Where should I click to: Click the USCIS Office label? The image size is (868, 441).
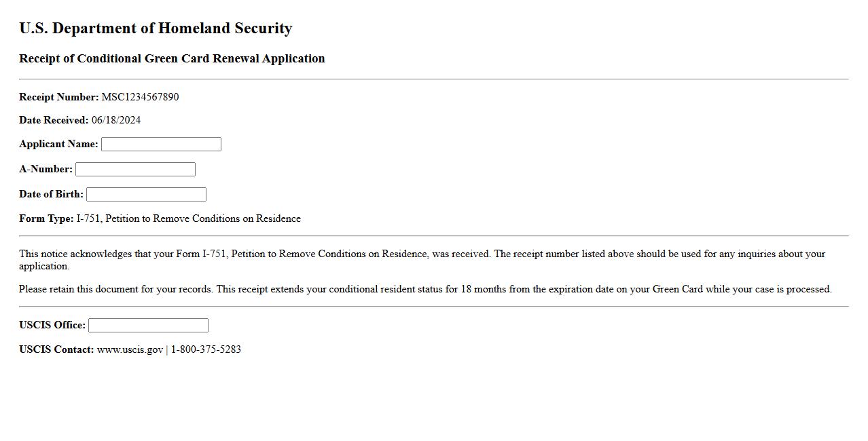point(52,325)
